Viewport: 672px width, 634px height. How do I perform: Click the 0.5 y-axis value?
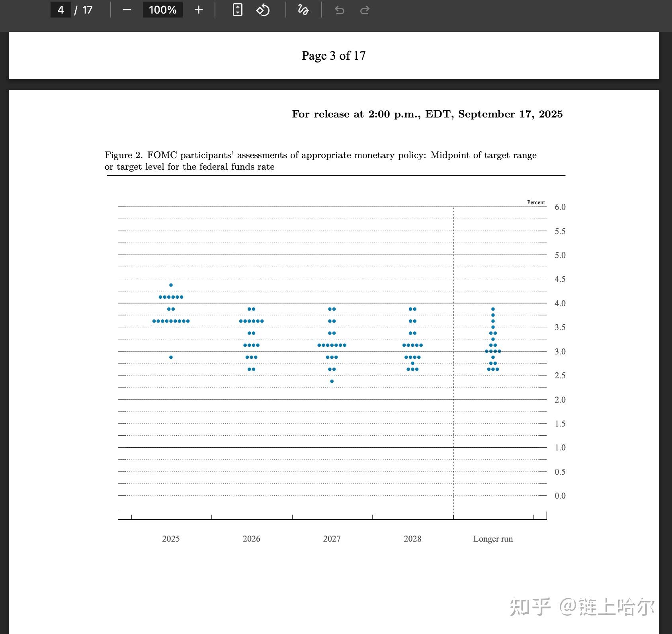560,472
